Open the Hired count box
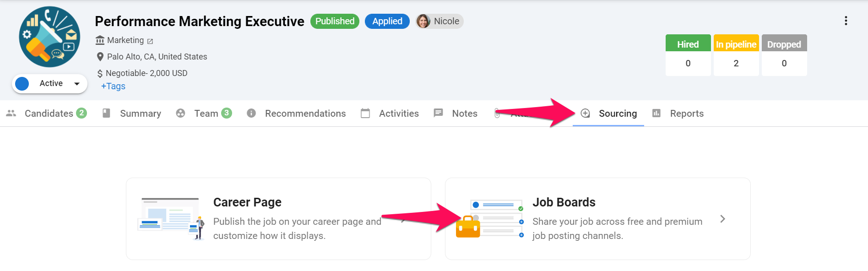The image size is (868, 271). click(x=688, y=55)
